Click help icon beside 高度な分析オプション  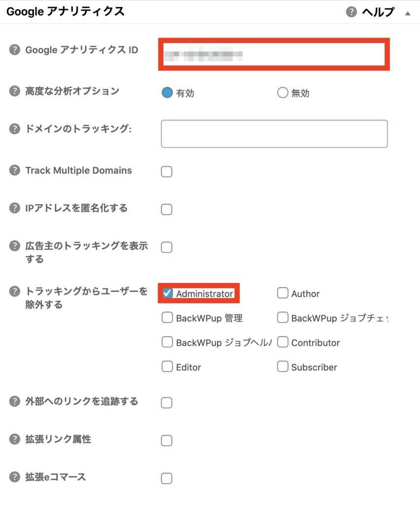14,91
